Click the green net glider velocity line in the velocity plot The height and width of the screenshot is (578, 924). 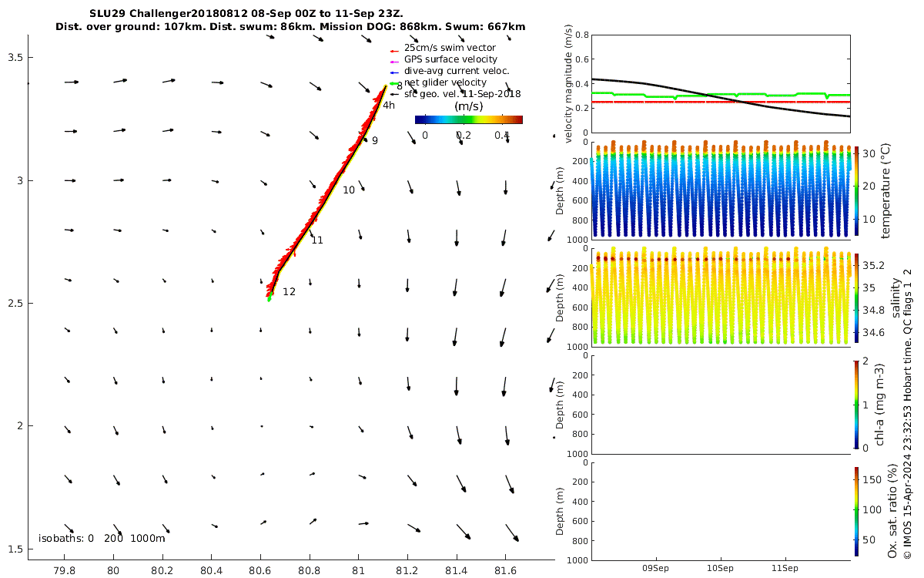pos(721,96)
